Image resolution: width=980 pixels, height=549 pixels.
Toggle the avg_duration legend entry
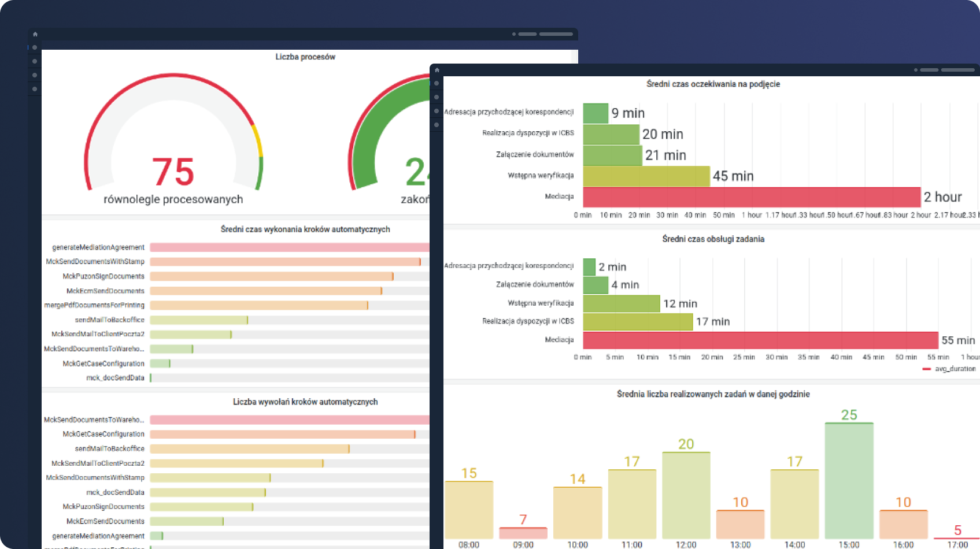point(949,369)
